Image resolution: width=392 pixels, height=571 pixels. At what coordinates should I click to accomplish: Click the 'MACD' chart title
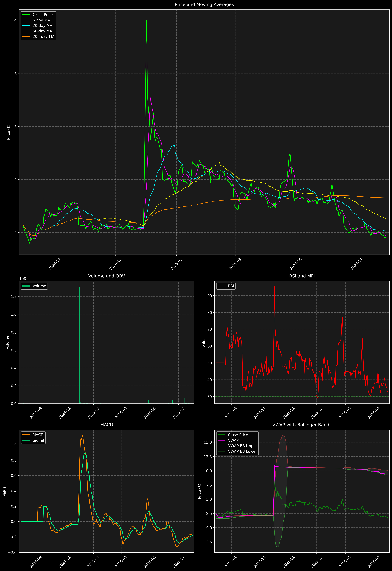click(x=107, y=425)
